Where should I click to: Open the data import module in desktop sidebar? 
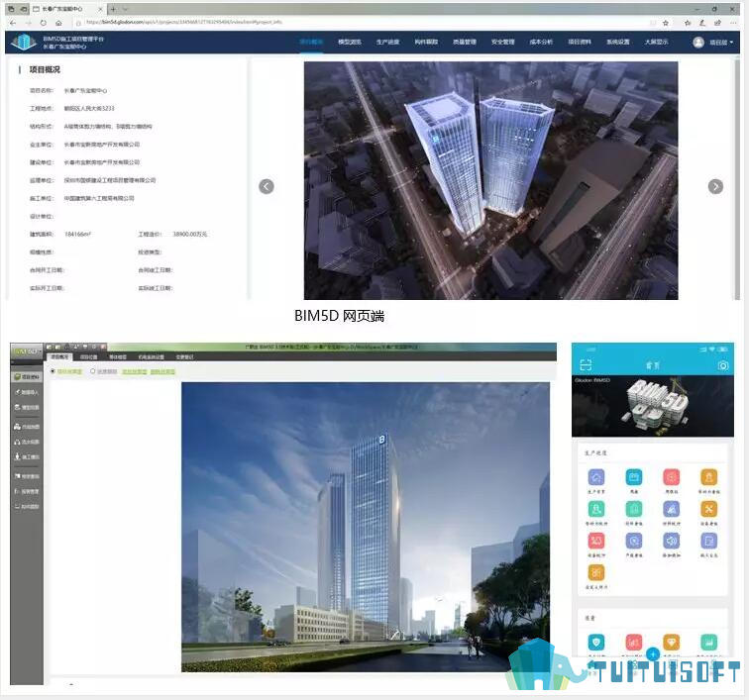tap(27, 392)
